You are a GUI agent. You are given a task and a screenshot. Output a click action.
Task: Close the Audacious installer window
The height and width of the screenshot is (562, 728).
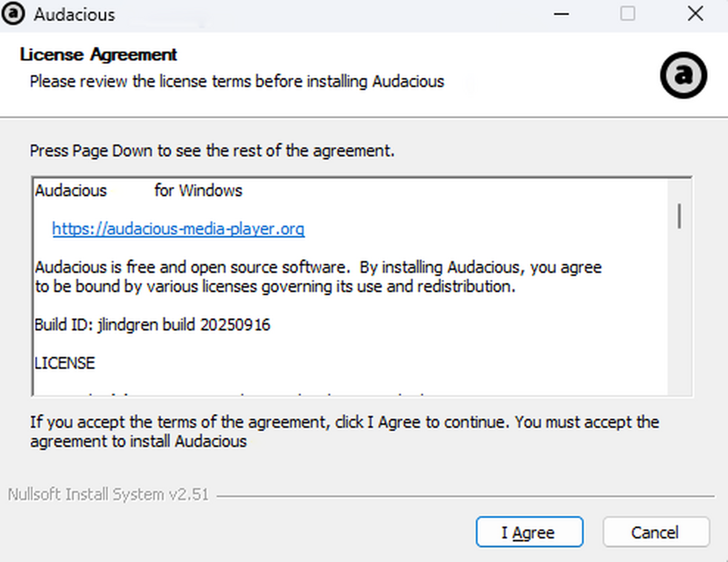click(x=695, y=13)
